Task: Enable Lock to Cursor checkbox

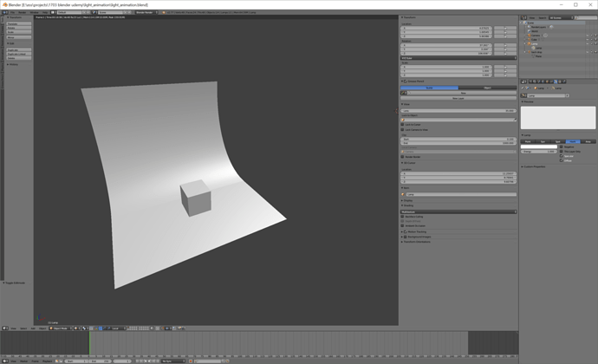Action: pos(402,125)
